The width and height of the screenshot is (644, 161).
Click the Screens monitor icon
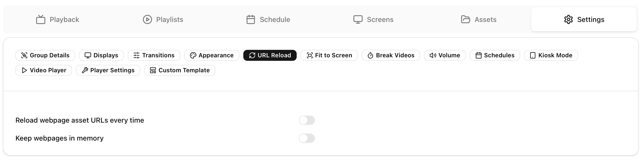(x=358, y=19)
